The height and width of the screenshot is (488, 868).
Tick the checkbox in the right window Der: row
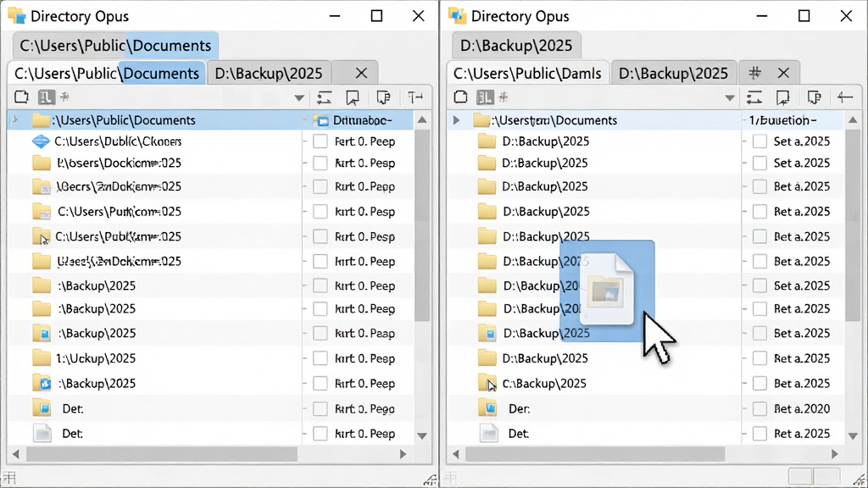coord(759,409)
